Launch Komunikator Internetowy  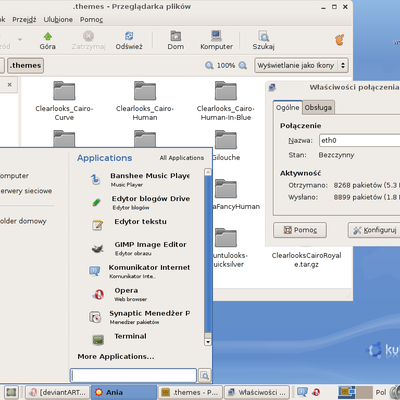(140, 271)
